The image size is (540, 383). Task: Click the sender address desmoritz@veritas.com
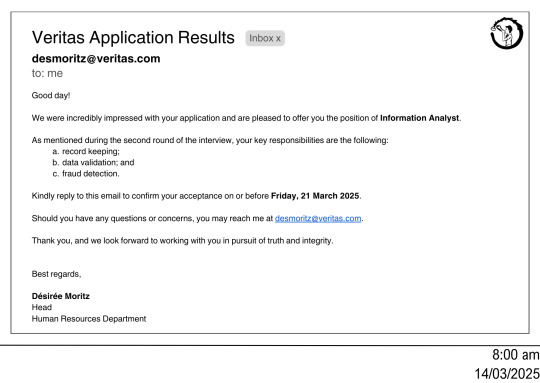click(x=96, y=59)
